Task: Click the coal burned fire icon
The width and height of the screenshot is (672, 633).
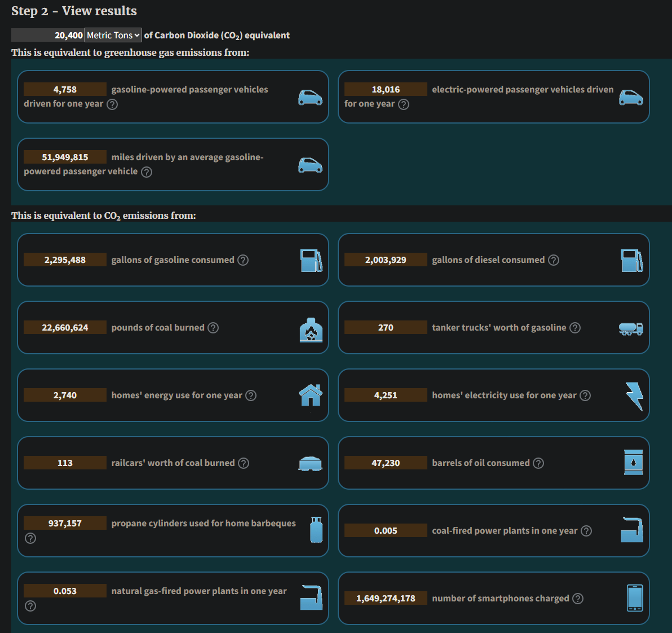Action: pos(311,330)
